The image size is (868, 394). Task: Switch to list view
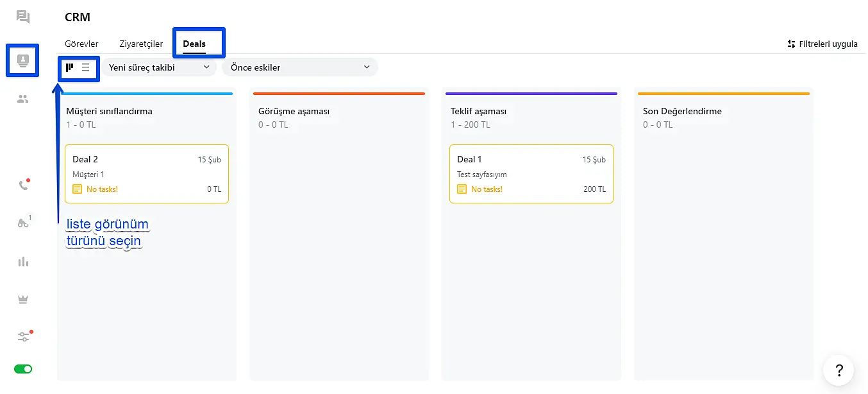click(86, 67)
